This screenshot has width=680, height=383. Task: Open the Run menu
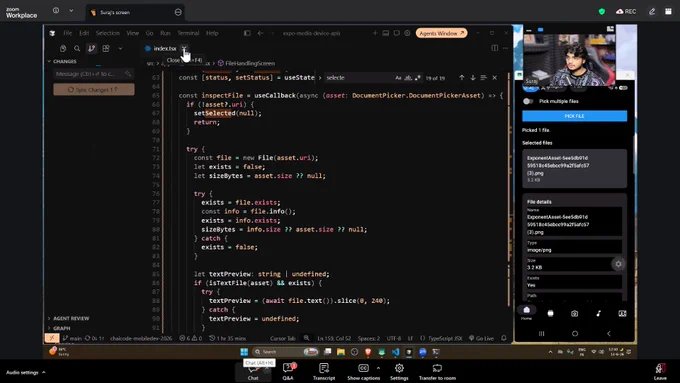pyautogui.click(x=165, y=33)
